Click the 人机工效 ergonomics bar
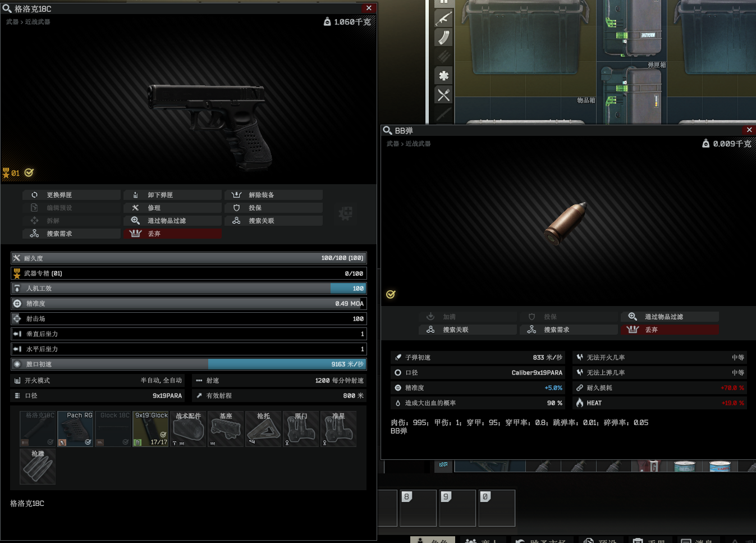The image size is (756, 543). tap(189, 289)
